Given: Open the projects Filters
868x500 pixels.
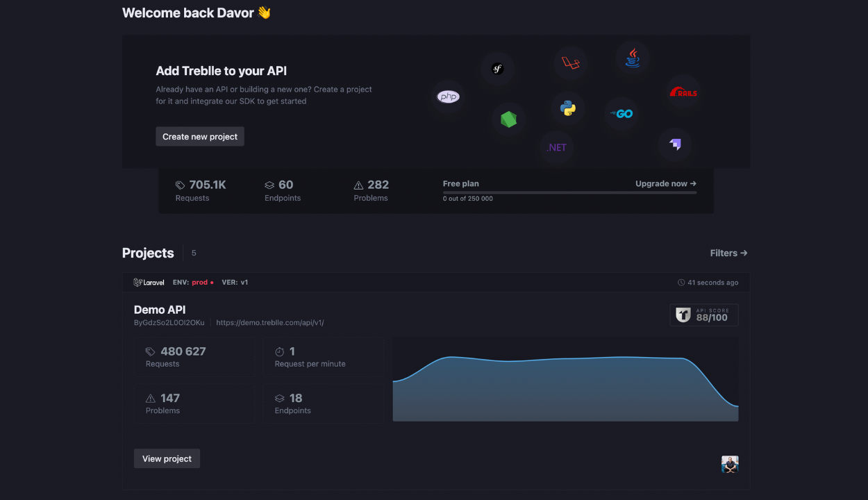Looking at the screenshot, I should (729, 253).
